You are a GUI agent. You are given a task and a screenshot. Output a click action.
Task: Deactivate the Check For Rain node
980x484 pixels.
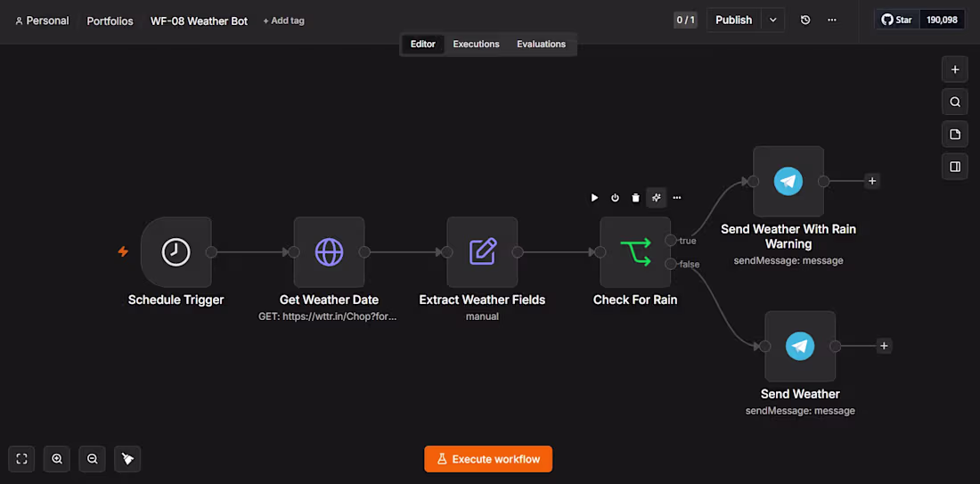[615, 198]
